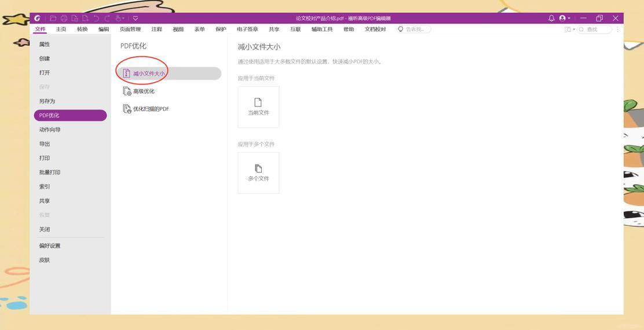Switch to the 文档校对 tab

(x=375, y=29)
